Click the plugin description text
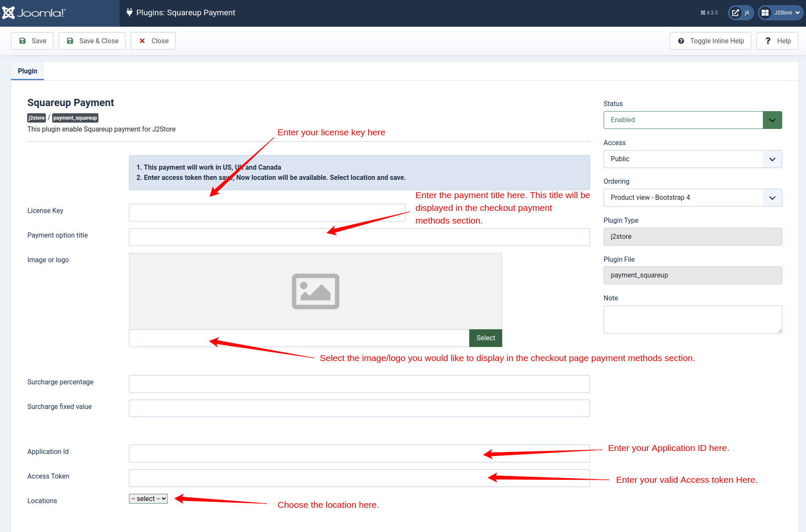The height and width of the screenshot is (532, 806). (x=102, y=129)
